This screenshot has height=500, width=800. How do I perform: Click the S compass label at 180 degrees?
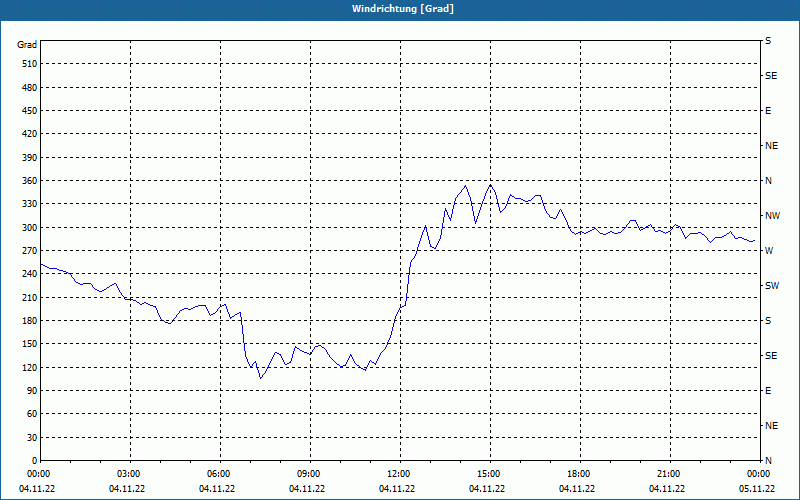[x=768, y=320]
